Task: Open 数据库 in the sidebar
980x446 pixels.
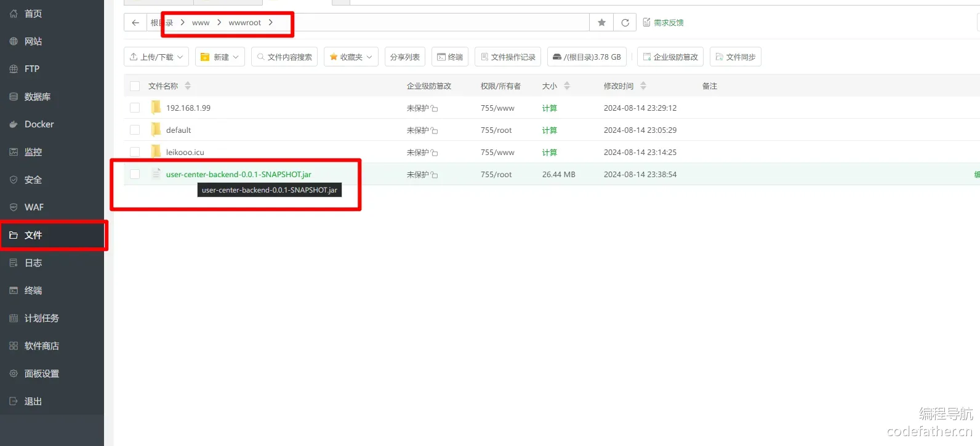Action: tap(37, 97)
